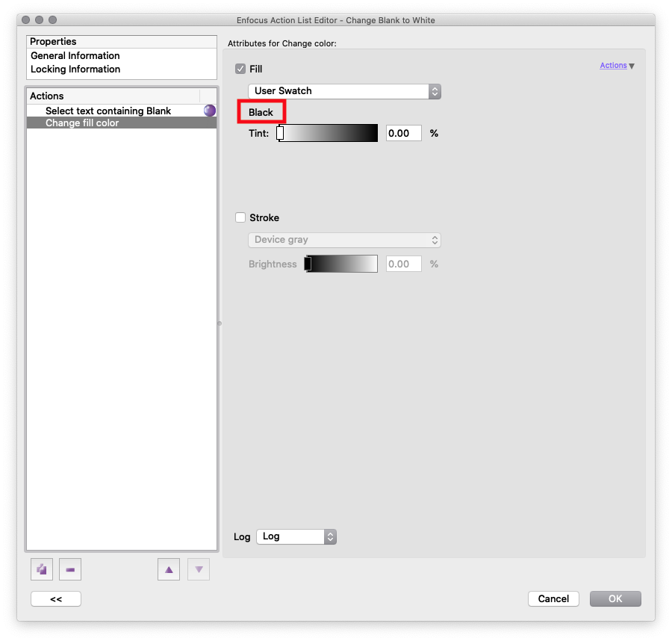
Task: Uncheck the Fill checkbox
Action: pyautogui.click(x=240, y=69)
